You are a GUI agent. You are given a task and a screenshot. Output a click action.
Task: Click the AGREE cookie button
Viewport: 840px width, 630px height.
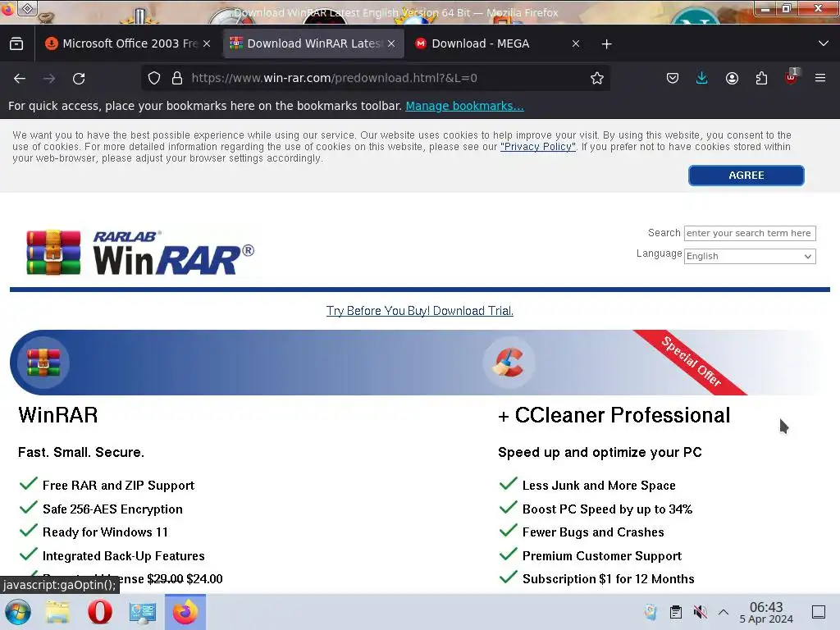coord(746,176)
